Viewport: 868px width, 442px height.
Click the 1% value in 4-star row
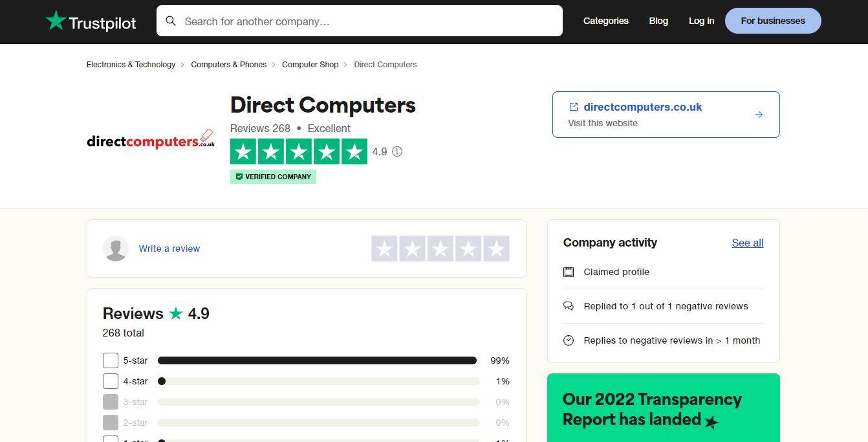click(x=503, y=381)
